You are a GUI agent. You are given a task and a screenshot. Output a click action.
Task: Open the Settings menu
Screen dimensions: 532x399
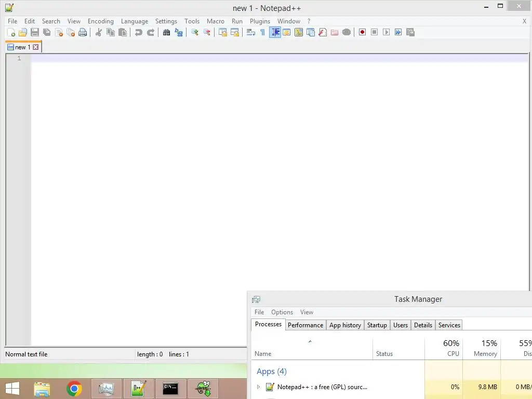pyautogui.click(x=166, y=21)
